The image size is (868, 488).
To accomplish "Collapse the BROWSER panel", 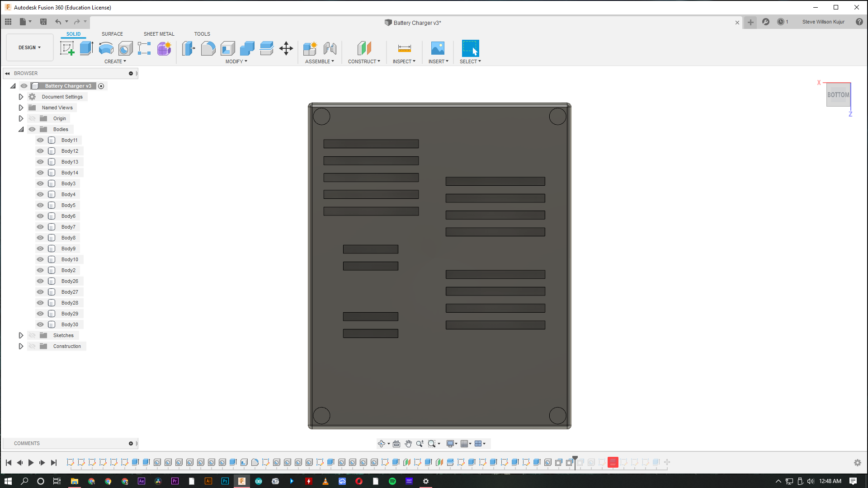I will (7, 73).
